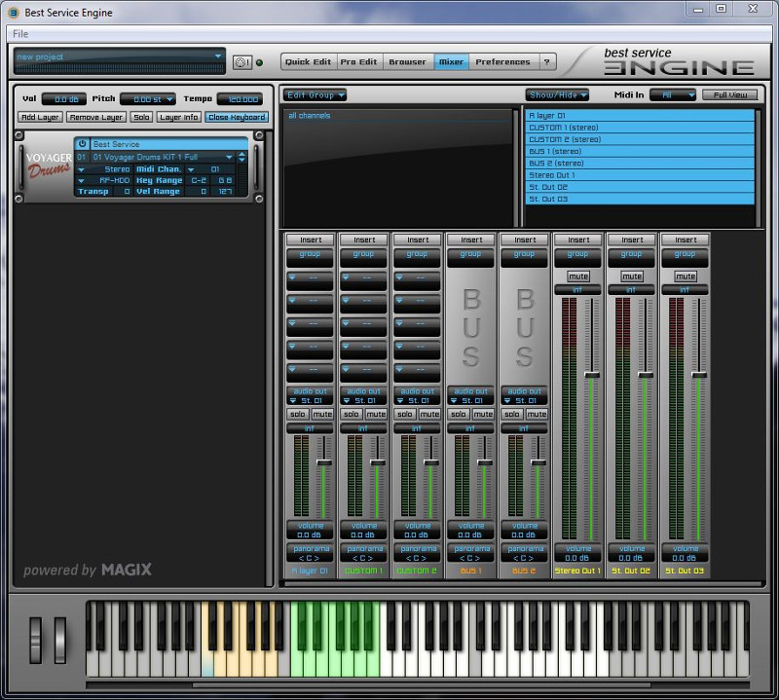
Task: Switch to the Pro Edit tab
Action: coord(358,61)
